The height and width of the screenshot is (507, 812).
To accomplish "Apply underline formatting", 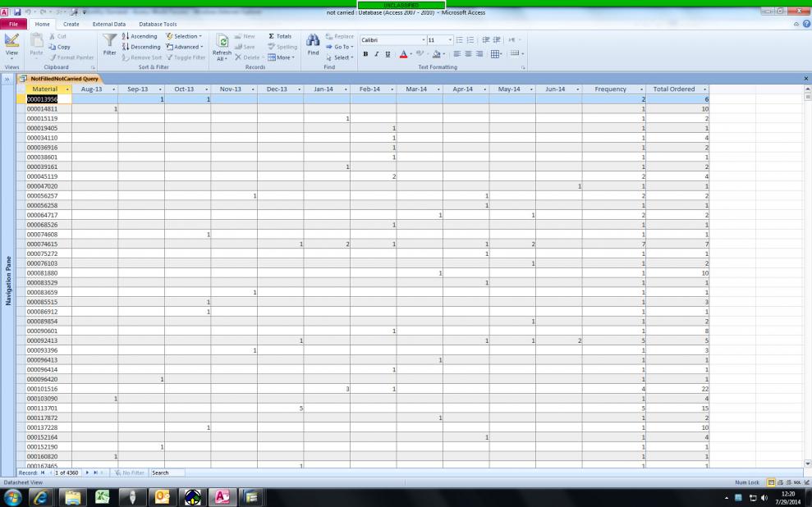I will (x=388, y=54).
